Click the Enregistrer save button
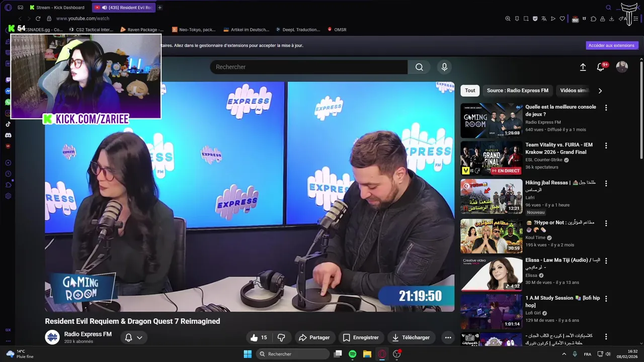Screen dimensions: 644x362 tap(361, 337)
